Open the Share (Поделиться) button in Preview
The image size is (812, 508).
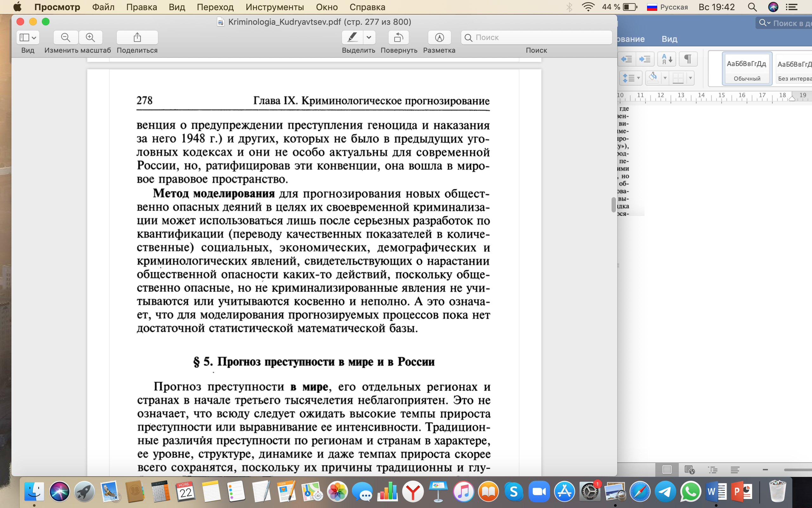(137, 37)
